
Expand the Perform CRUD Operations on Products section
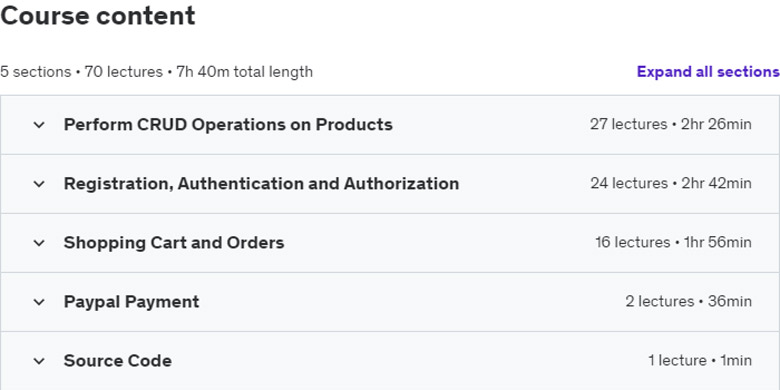point(228,124)
